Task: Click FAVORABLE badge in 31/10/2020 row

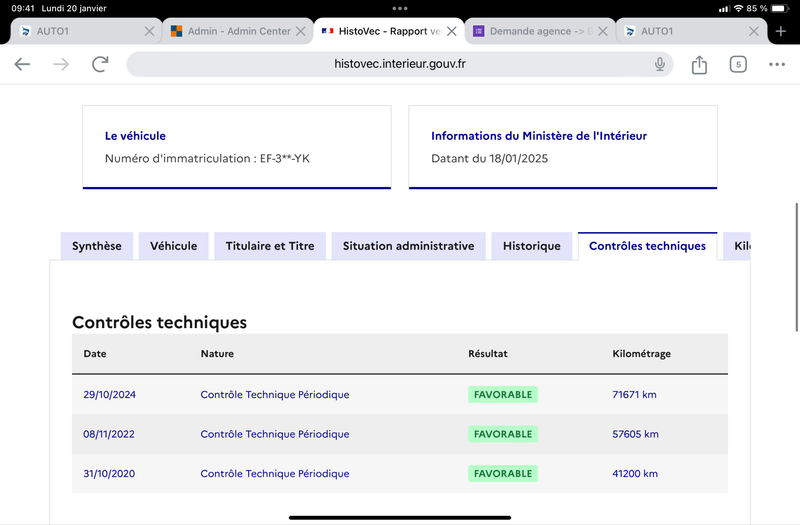Action: coord(503,473)
